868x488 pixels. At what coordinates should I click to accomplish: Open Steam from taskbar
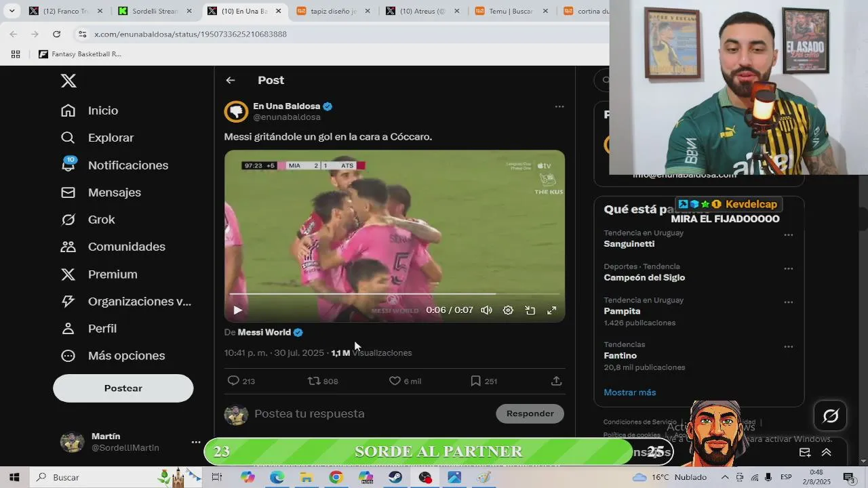(x=395, y=477)
